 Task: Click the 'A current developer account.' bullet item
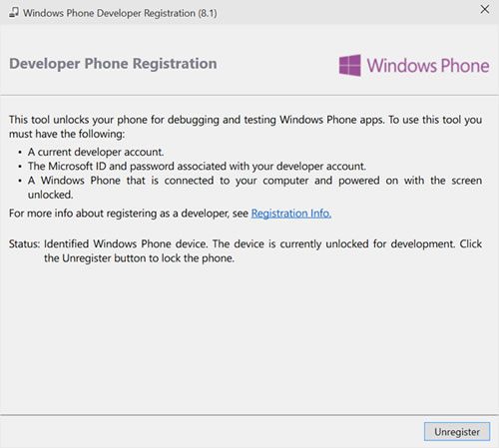(96, 152)
